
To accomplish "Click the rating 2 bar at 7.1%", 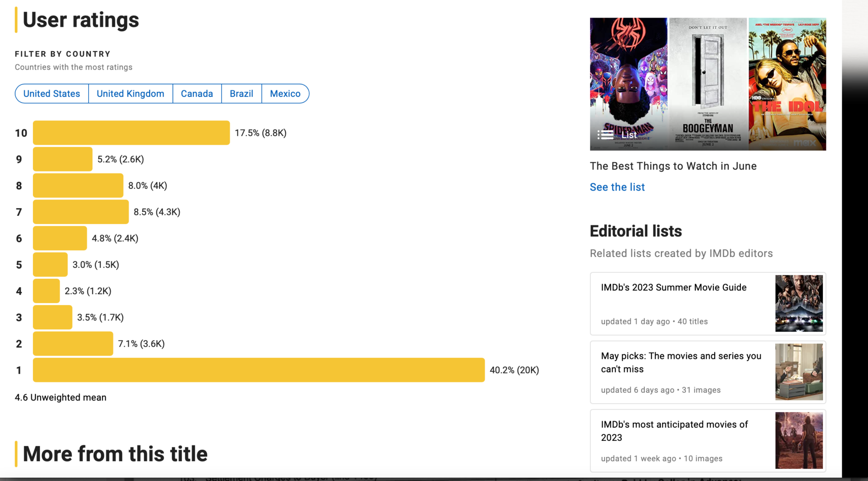I will click(73, 343).
